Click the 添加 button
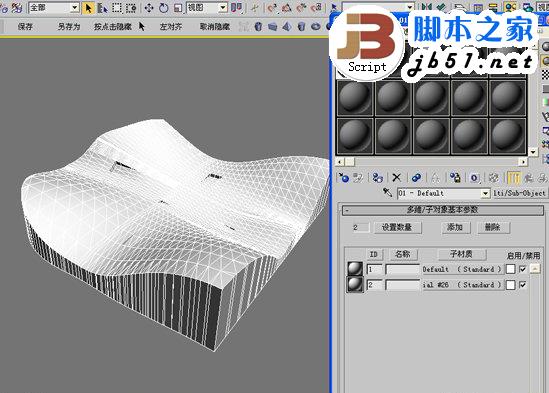Screen dimensions: 549x393 455,228
